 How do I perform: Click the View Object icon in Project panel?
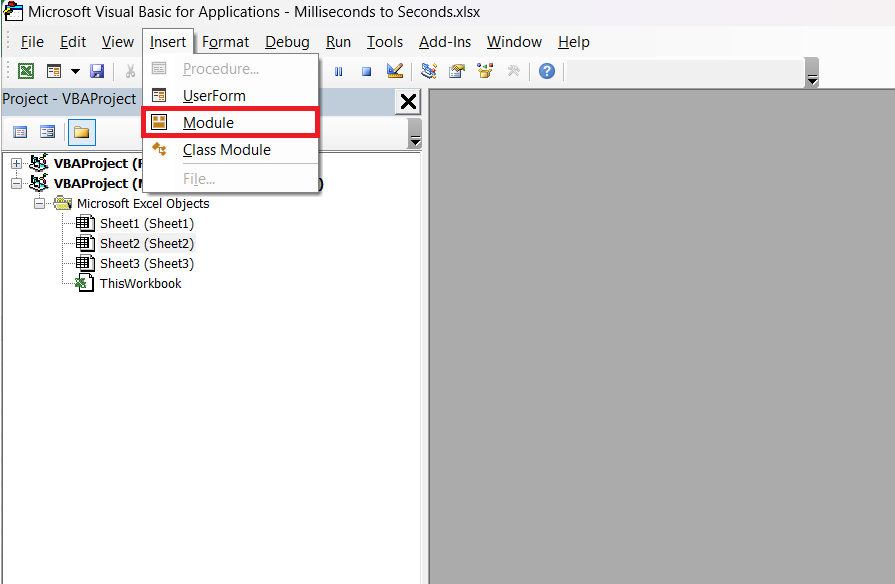[x=47, y=132]
